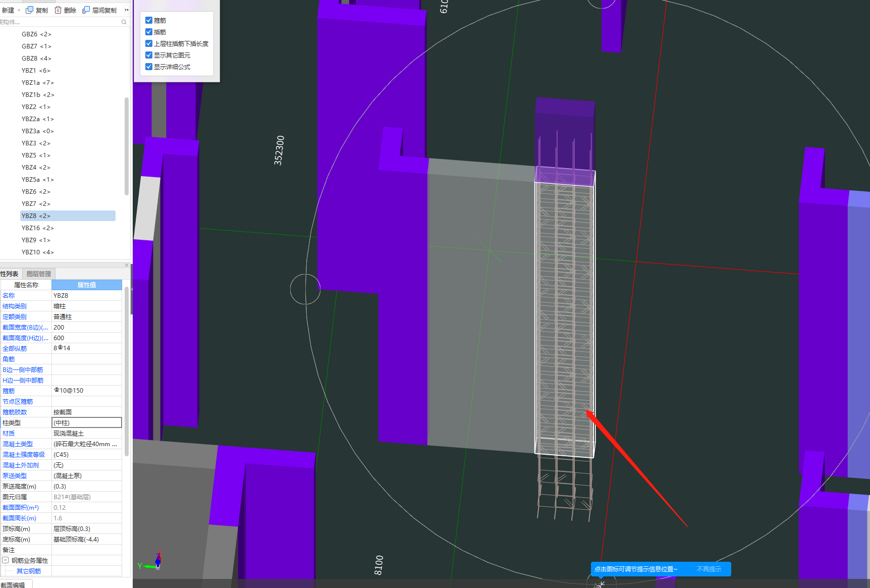Select the highlighted YBZ8 <2> item
The width and height of the screenshot is (870, 588).
(68, 216)
